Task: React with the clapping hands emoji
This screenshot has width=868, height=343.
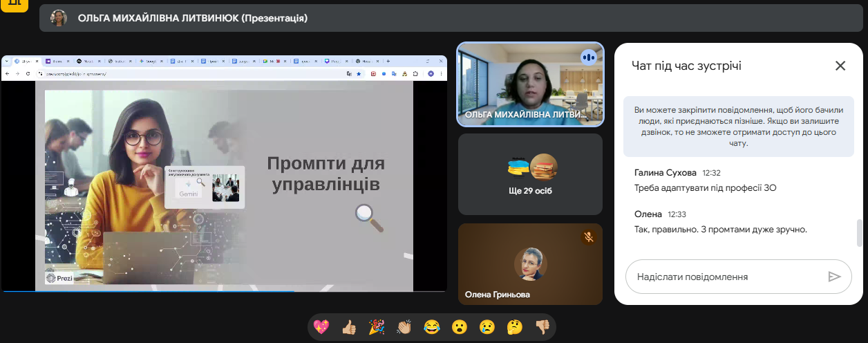Action: (404, 327)
